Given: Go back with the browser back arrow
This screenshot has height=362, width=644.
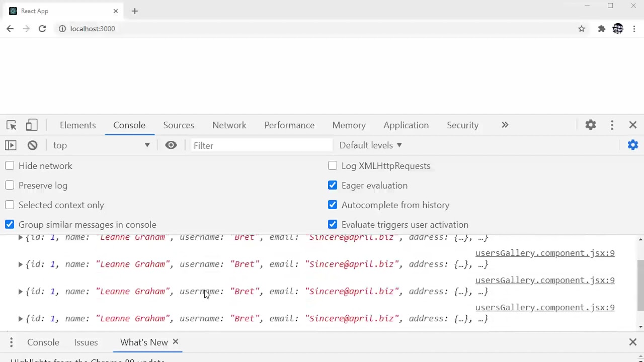Looking at the screenshot, I should pyautogui.click(x=10, y=29).
